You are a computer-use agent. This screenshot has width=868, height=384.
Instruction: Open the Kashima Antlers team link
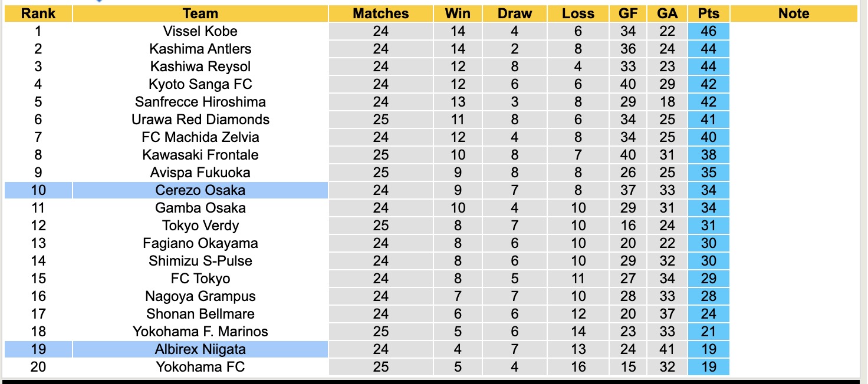click(x=200, y=49)
